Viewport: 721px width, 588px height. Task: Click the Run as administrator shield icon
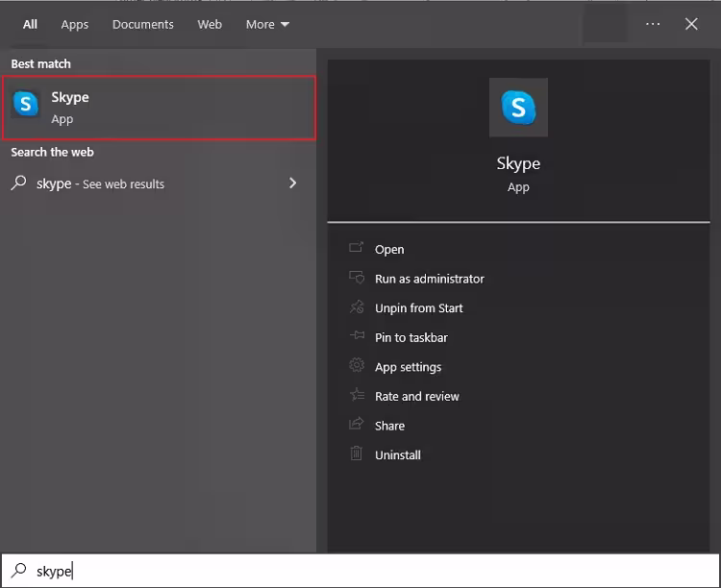(x=357, y=278)
